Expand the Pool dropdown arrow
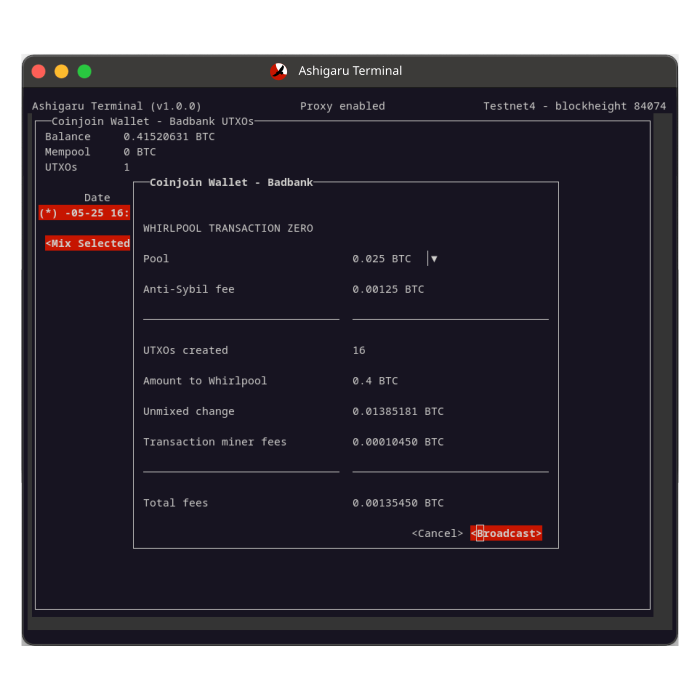This screenshot has width=700, height=700. (433, 259)
